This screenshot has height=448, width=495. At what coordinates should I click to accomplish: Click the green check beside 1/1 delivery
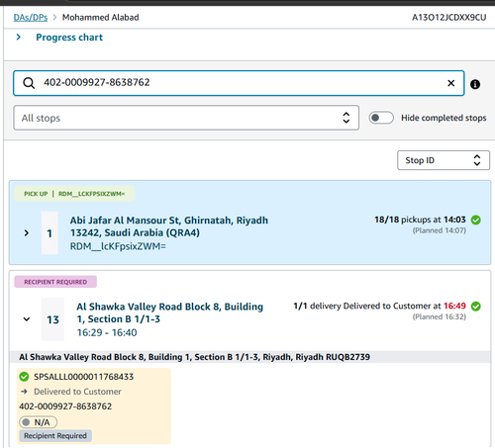[x=475, y=307]
